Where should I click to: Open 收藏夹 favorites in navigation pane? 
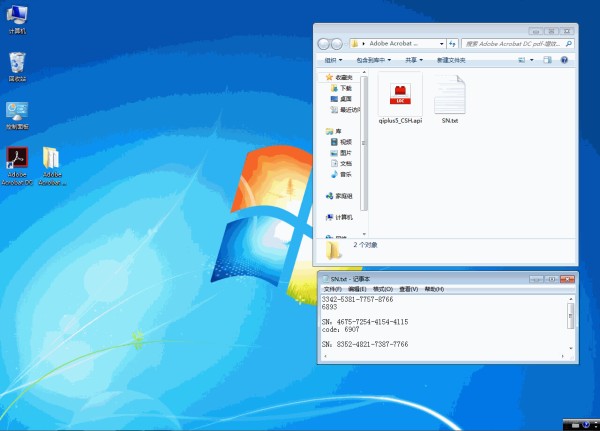(339, 77)
